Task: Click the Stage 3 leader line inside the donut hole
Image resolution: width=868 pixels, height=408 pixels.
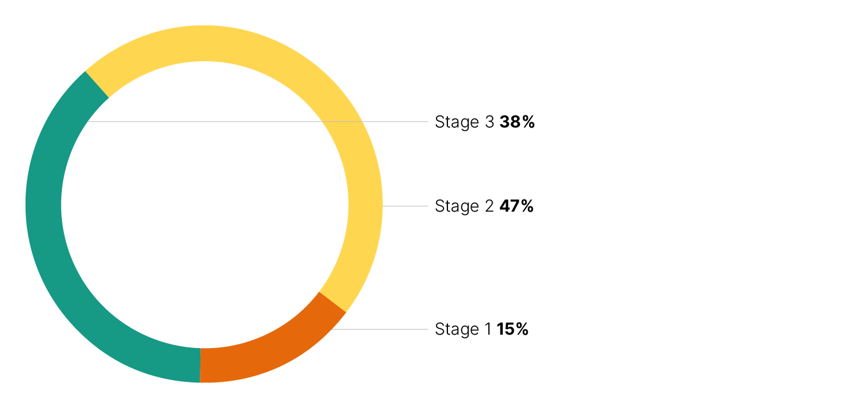Action: coord(204,121)
